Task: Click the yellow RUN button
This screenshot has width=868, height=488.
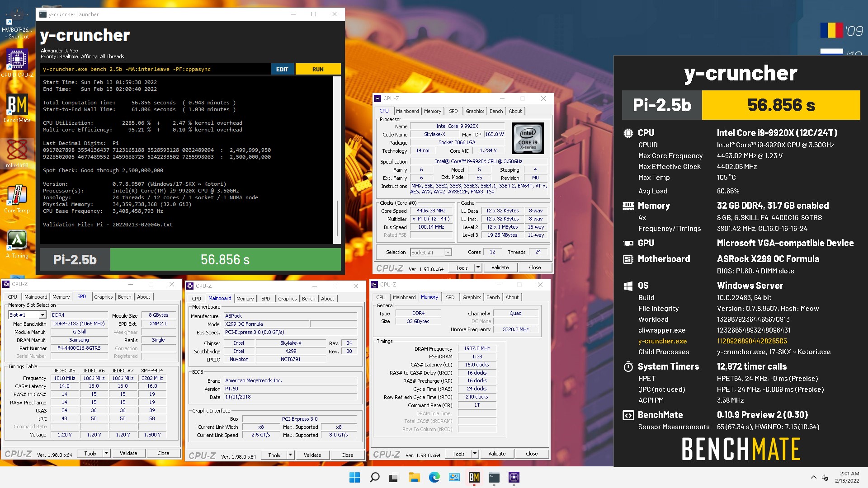Action: pyautogui.click(x=318, y=69)
